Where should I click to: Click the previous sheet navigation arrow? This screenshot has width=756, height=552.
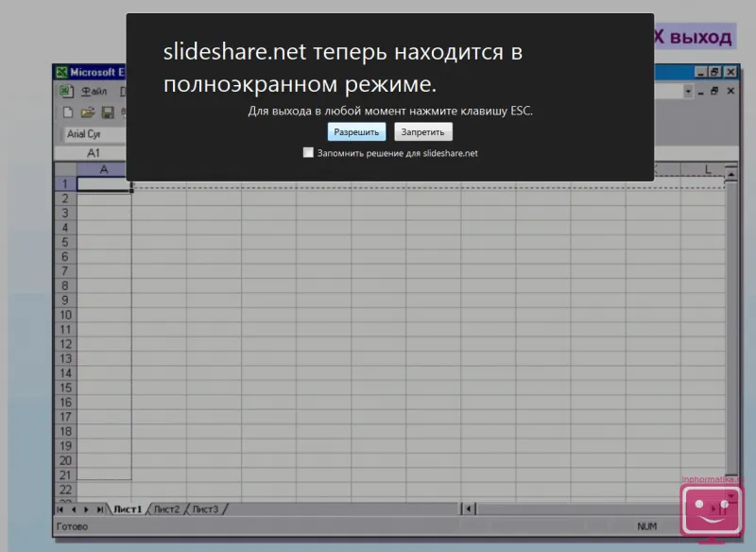[x=74, y=509]
